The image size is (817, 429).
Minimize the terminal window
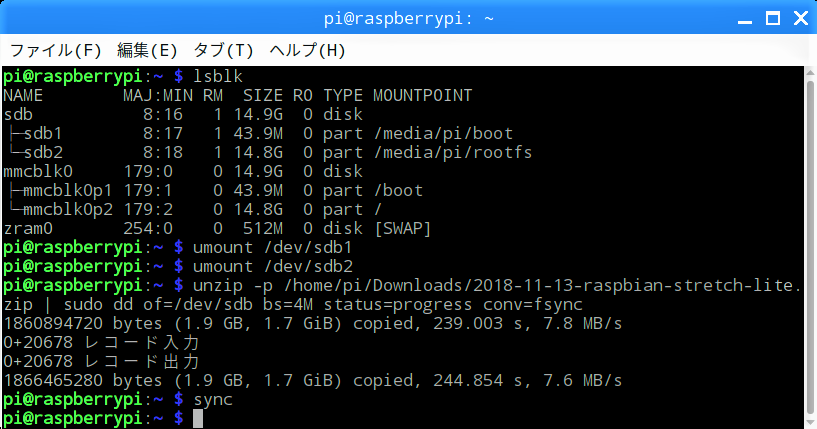click(x=745, y=19)
